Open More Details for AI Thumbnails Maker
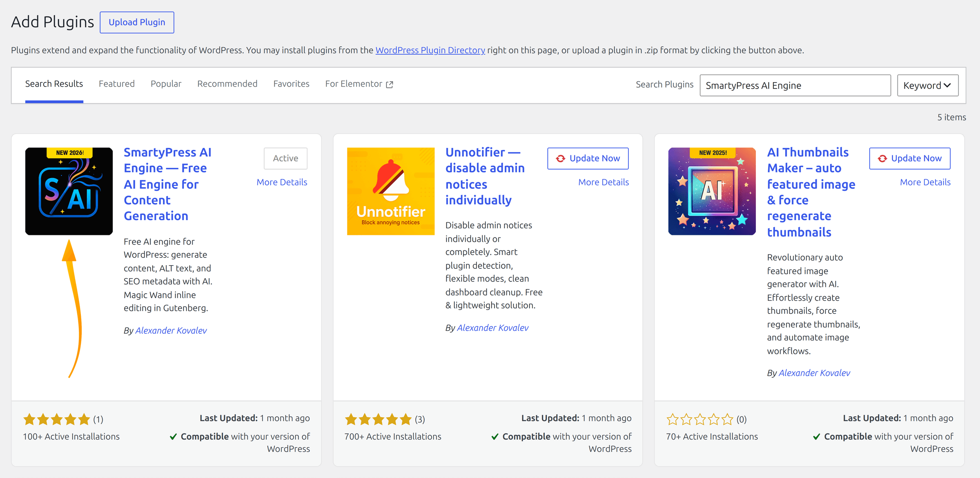Viewport: 980px width, 478px height. (x=925, y=182)
